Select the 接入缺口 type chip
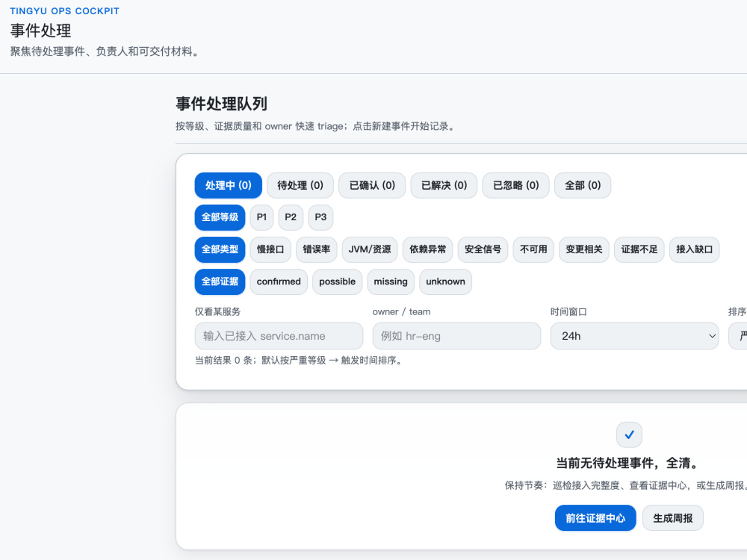 (695, 249)
